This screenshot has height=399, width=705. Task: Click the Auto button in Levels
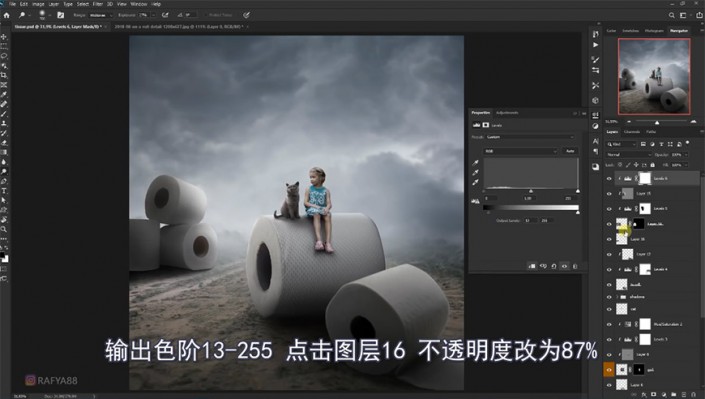point(570,151)
